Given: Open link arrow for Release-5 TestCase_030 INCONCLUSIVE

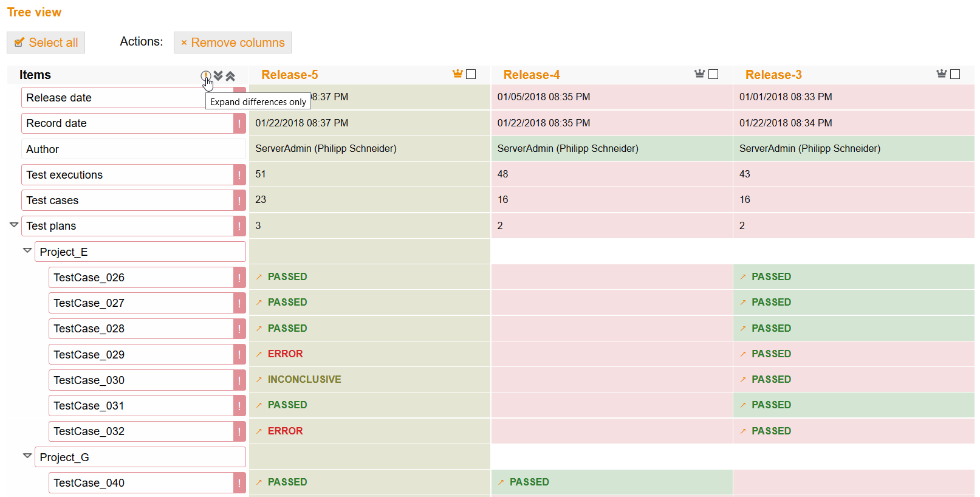Looking at the screenshot, I should pyautogui.click(x=259, y=380).
